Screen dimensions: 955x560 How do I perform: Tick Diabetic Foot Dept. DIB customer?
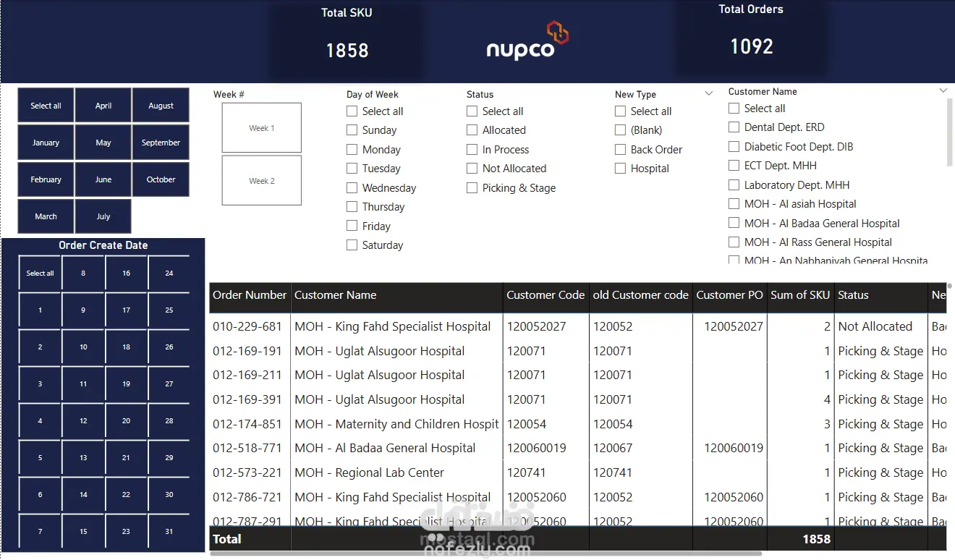[734, 147]
